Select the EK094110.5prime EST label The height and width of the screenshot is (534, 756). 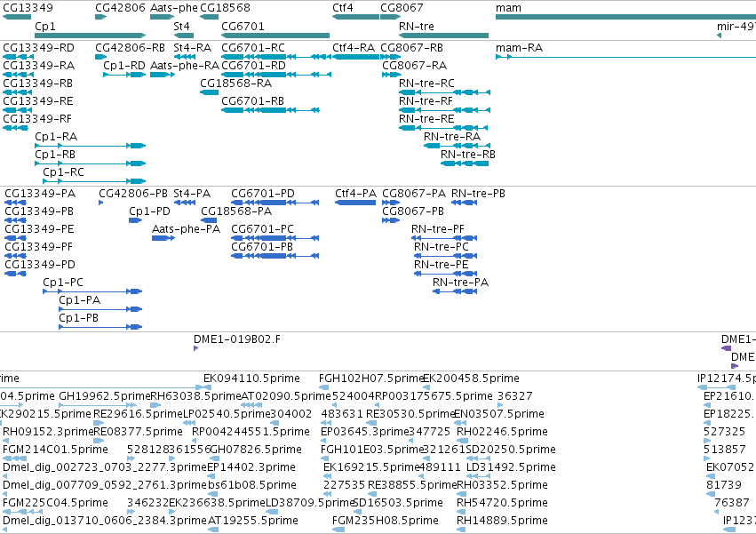[251, 379]
